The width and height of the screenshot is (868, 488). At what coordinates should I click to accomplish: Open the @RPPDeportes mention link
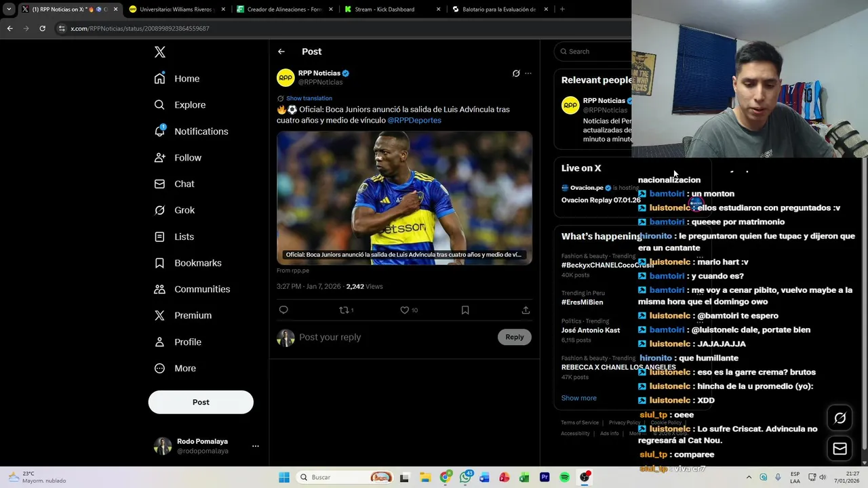414,120
